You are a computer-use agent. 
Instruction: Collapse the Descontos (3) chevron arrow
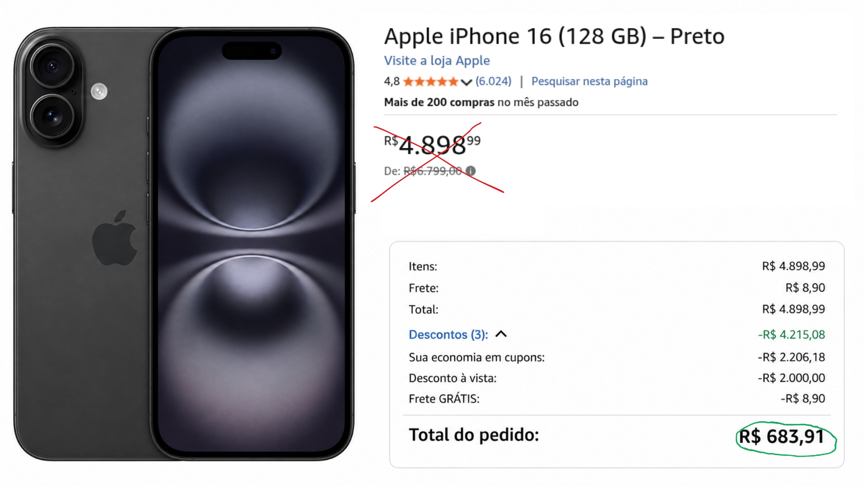click(x=501, y=334)
